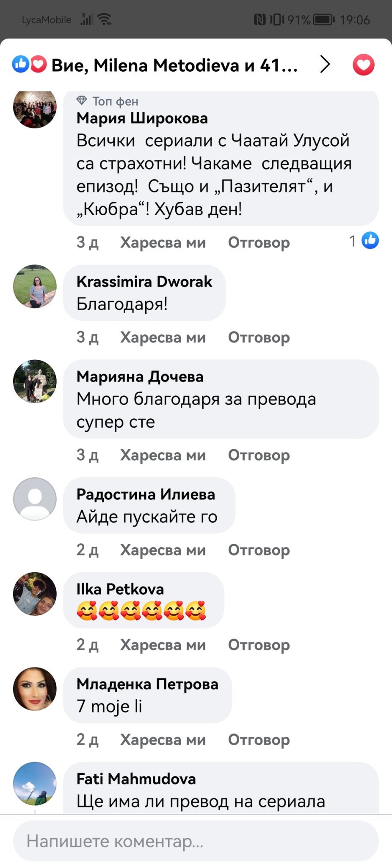Open Fati Mahmudova's avatar
The image size is (392, 868).
(35, 784)
